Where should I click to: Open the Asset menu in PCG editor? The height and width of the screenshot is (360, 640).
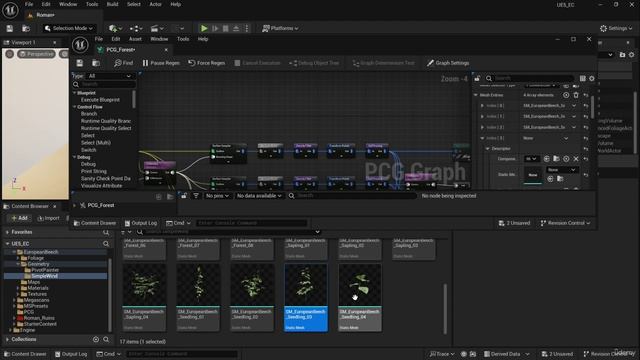click(135, 39)
